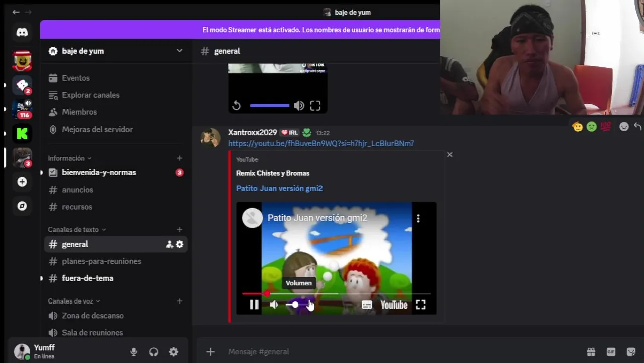Open Xantroxx2029 user profile name
This screenshot has width=644, height=363.
pyautogui.click(x=252, y=132)
